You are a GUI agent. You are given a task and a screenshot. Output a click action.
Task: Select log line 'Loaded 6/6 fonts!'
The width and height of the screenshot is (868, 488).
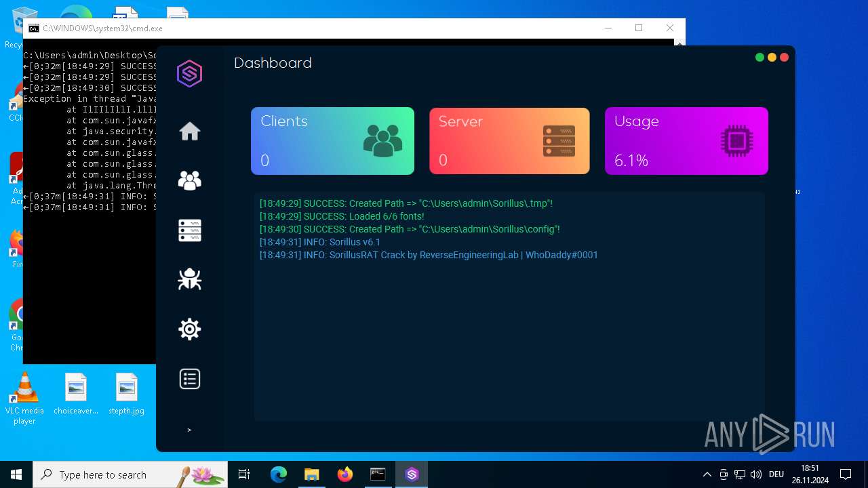click(342, 216)
